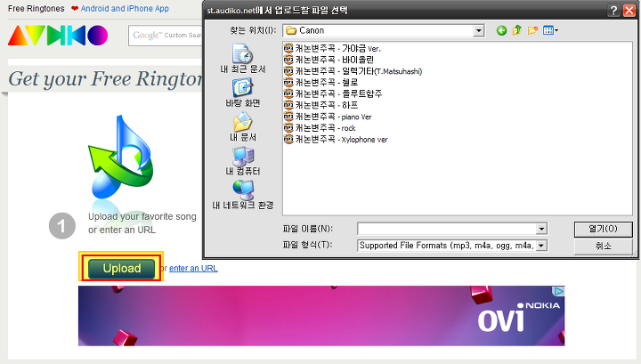This screenshot has height=364, width=641.
Task: Open the View menu icon
Action: tap(550, 30)
